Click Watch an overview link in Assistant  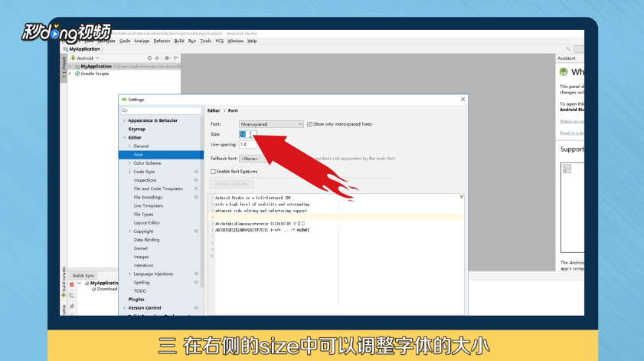[x=572, y=121]
